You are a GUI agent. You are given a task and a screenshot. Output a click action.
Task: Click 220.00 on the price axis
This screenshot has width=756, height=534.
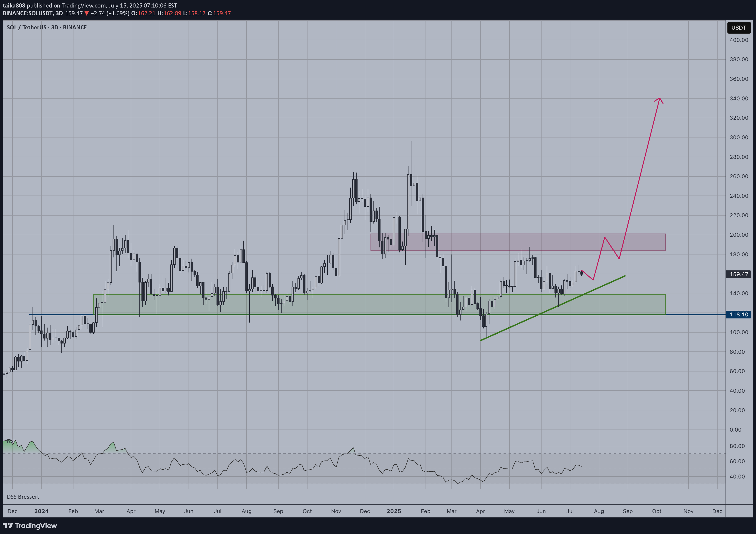coord(738,215)
